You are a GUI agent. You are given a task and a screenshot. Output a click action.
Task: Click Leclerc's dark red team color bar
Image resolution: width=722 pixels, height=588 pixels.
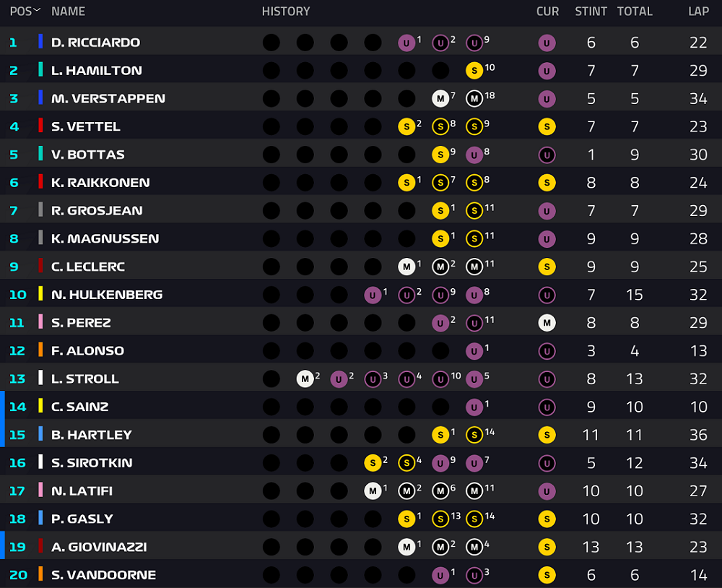[x=40, y=267]
